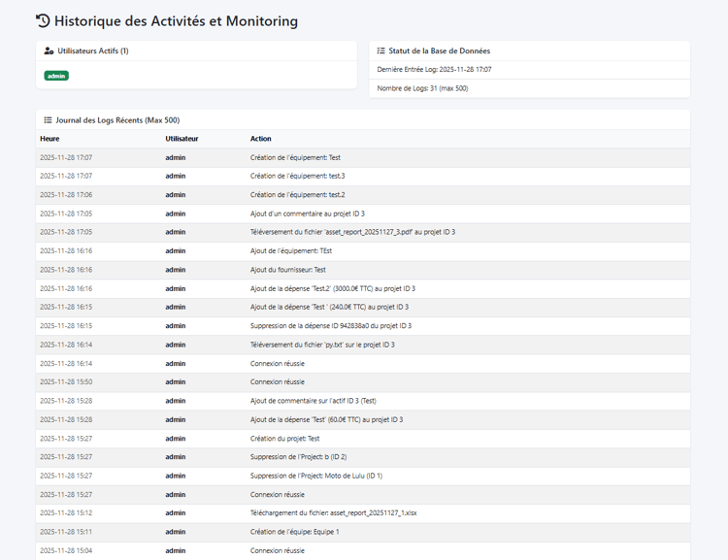Click the checklist icon beside Statut de la Base de Données

pyautogui.click(x=381, y=50)
